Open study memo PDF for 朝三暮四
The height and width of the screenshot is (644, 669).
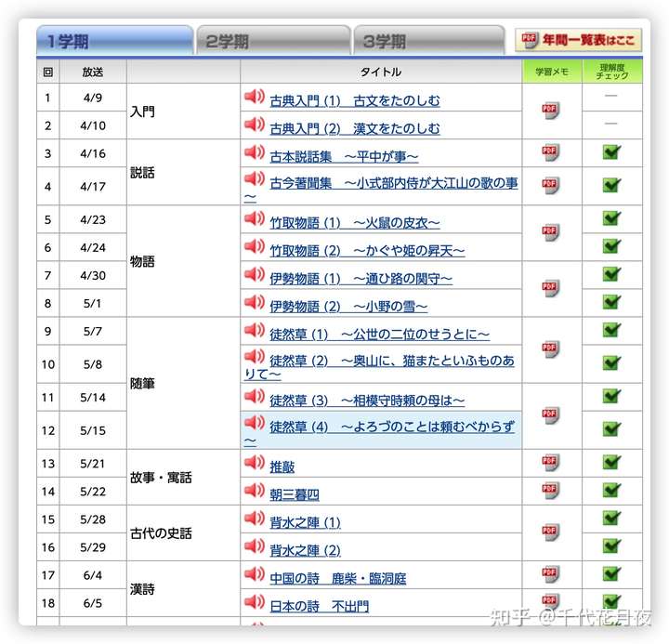coord(550,491)
